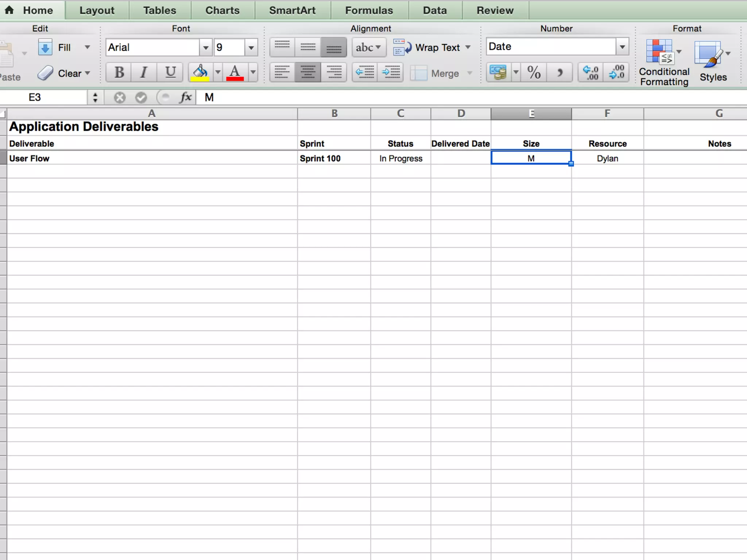
Task: Toggle Underline formatting
Action: (x=170, y=72)
